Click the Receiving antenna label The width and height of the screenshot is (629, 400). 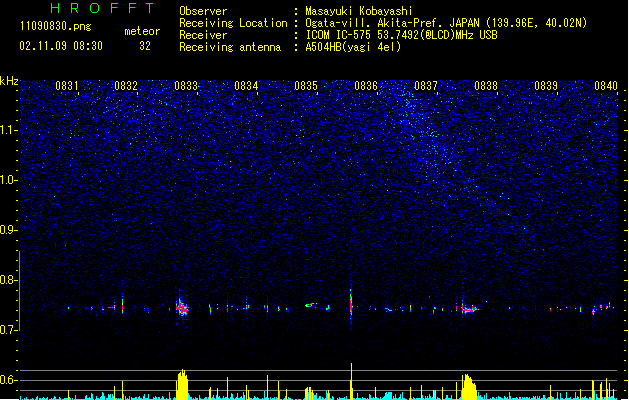point(230,47)
